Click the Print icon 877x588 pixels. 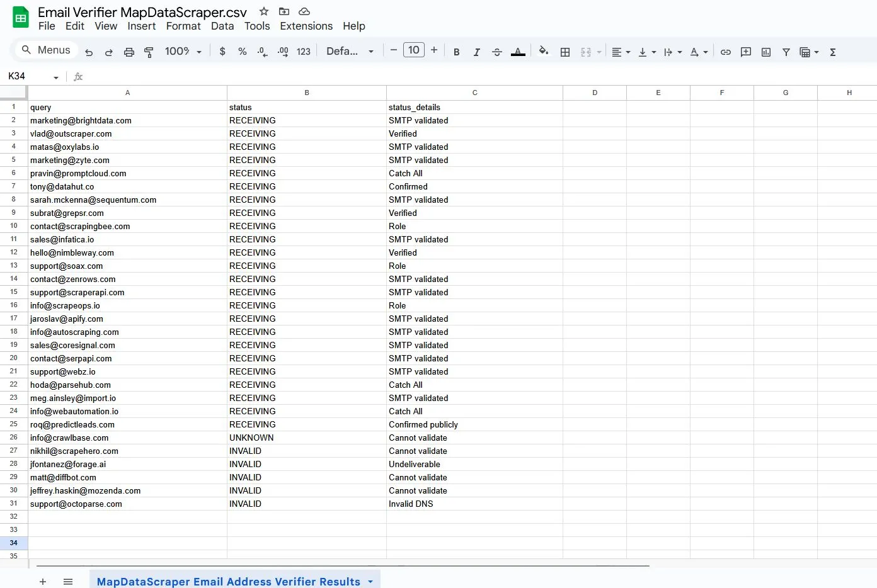click(x=129, y=52)
